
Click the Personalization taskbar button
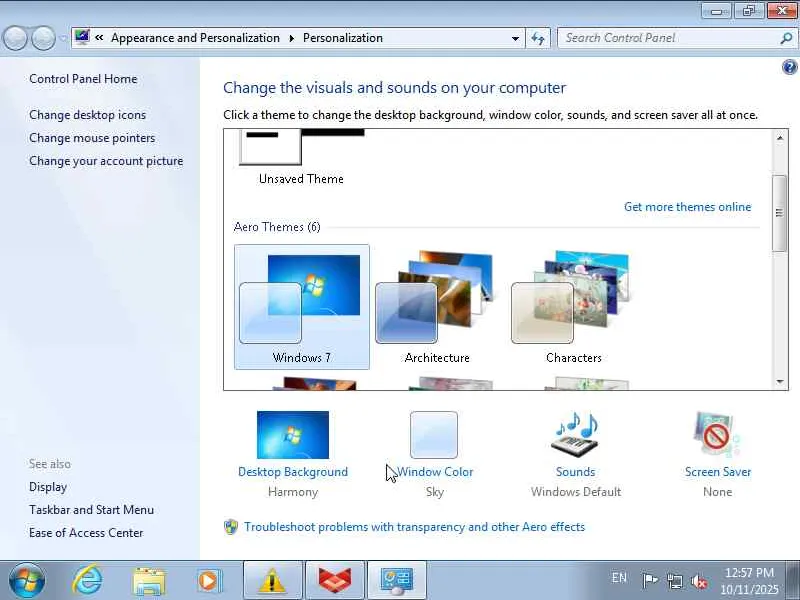pos(397,580)
